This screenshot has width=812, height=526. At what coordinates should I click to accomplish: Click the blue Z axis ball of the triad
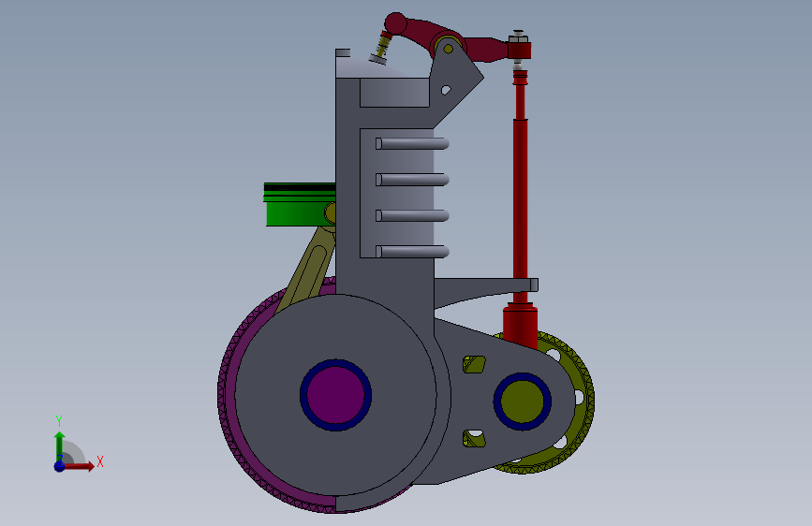pos(60,466)
